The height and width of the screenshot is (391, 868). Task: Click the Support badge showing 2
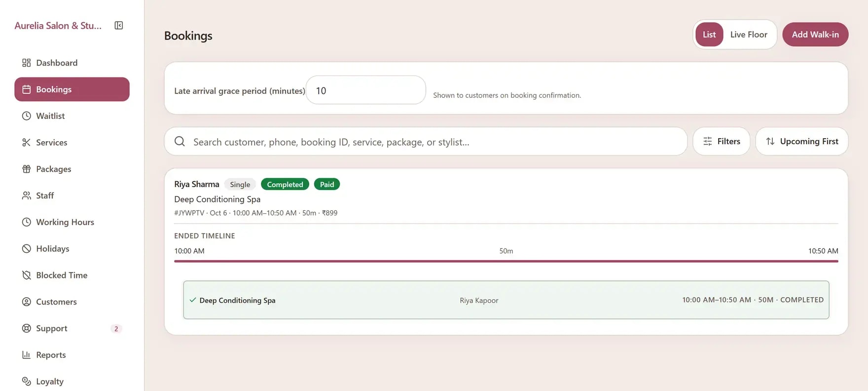[116, 329]
